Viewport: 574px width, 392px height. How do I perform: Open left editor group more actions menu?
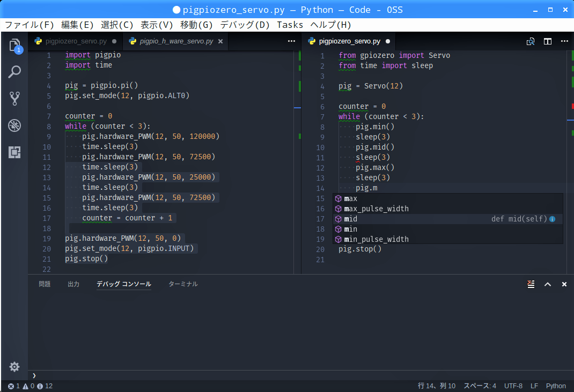(291, 41)
